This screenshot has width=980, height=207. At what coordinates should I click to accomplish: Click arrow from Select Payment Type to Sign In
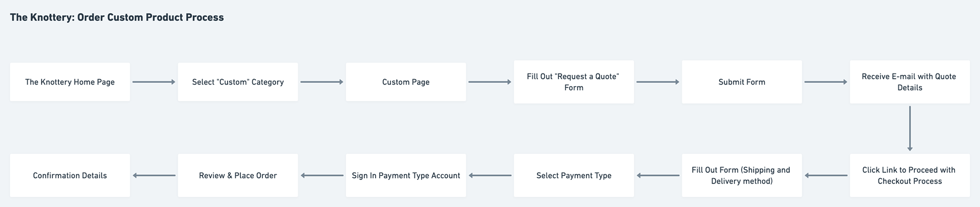click(489, 175)
